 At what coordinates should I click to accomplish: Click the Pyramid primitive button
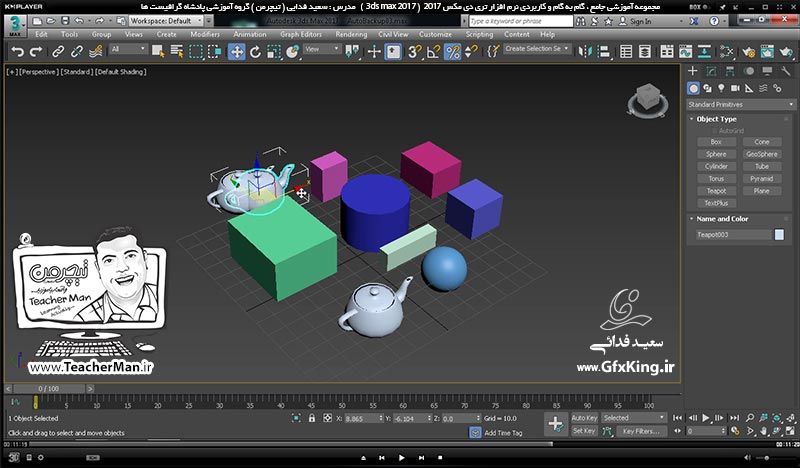pos(762,179)
